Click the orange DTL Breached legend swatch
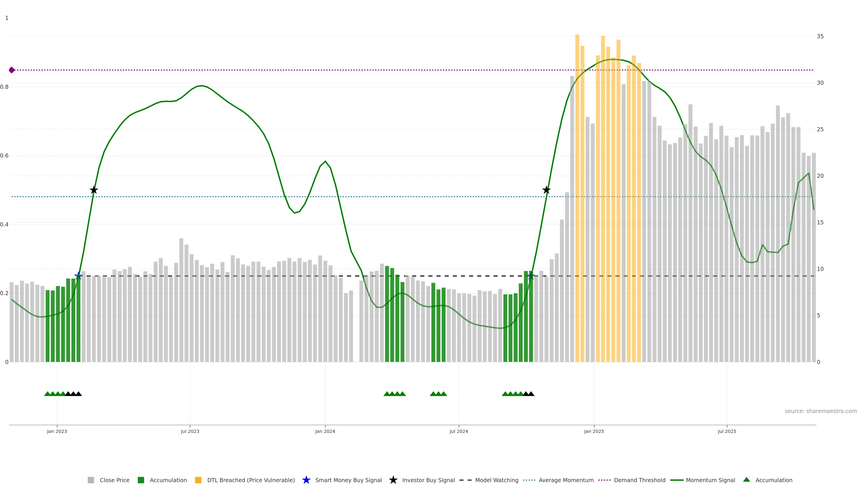Image resolution: width=868 pixels, height=488 pixels. pyautogui.click(x=198, y=480)
